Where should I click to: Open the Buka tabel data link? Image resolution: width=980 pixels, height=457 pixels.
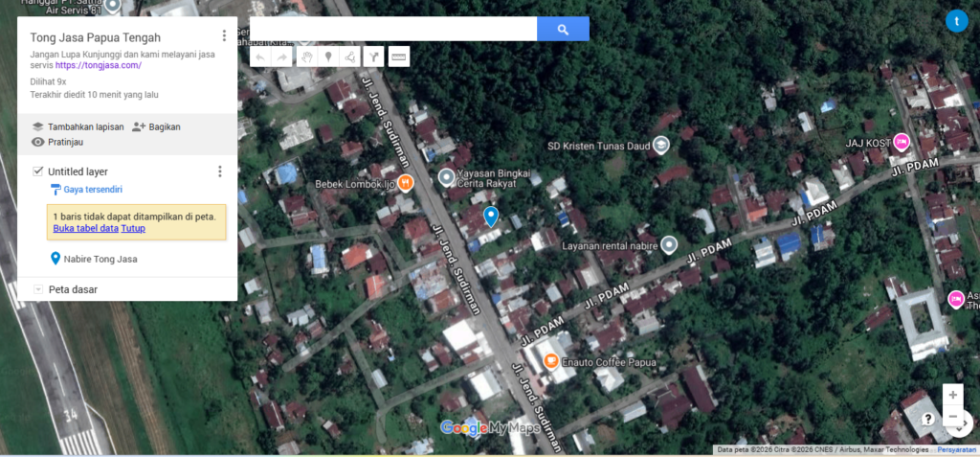click(x=85, y=228)
